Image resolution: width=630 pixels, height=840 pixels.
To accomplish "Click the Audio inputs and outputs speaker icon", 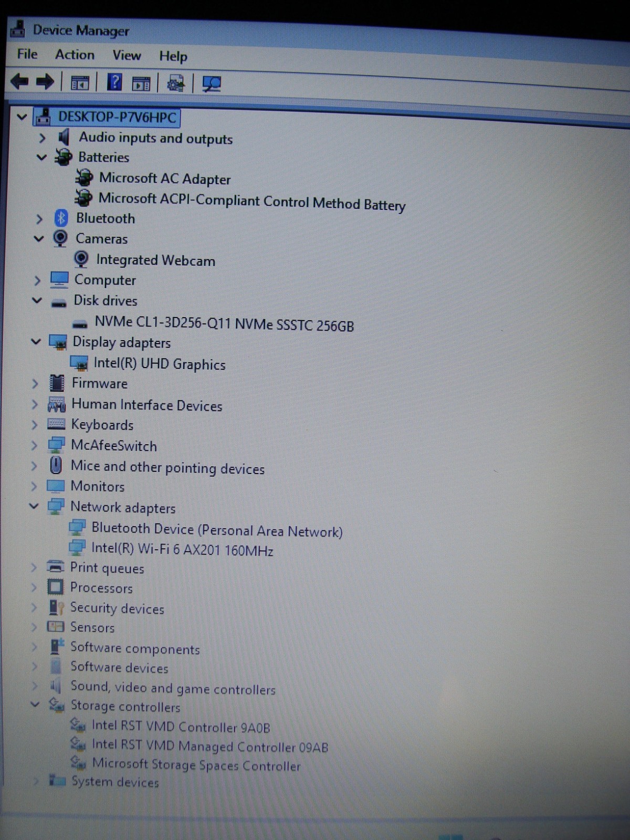I will click(x=64, y=138).
